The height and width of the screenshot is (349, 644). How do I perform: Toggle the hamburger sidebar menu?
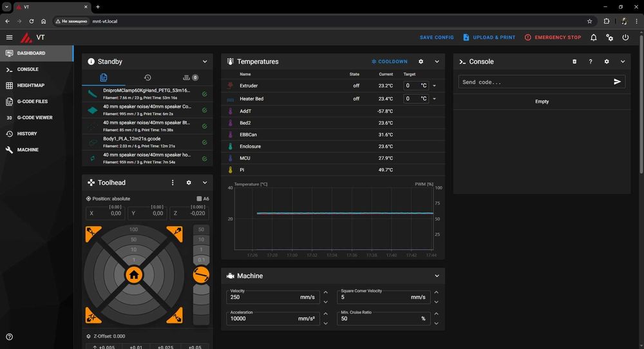pyautogui.click(x=9, y=37)
